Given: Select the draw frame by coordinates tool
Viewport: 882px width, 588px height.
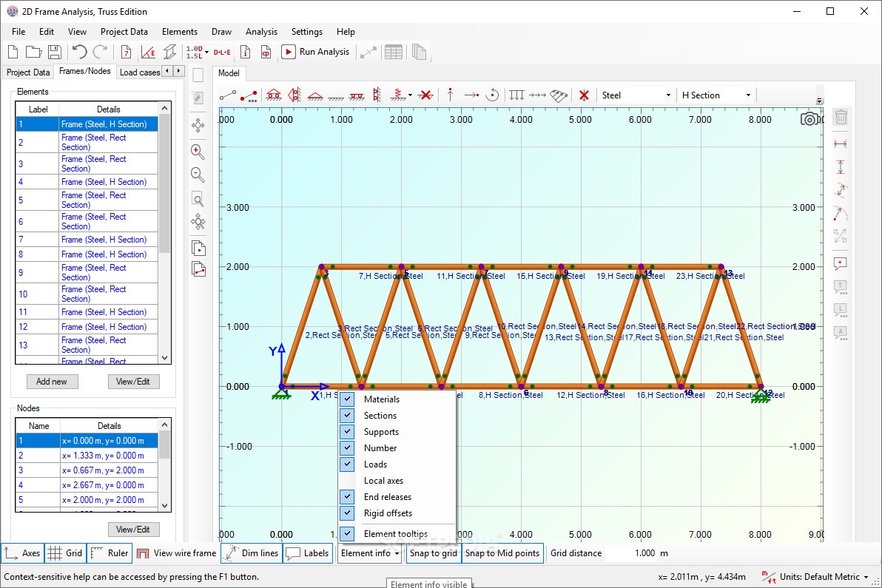Looking at the screenshot, I should (249, 95).
